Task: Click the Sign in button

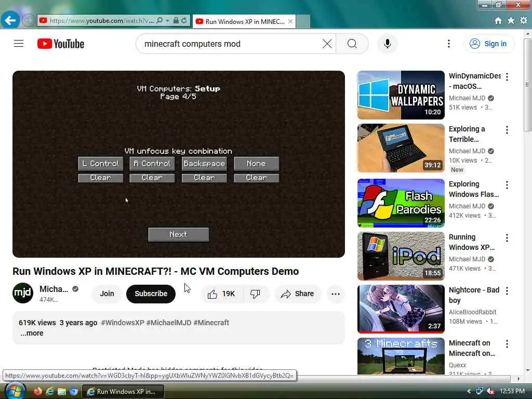Action: [488, 44]
